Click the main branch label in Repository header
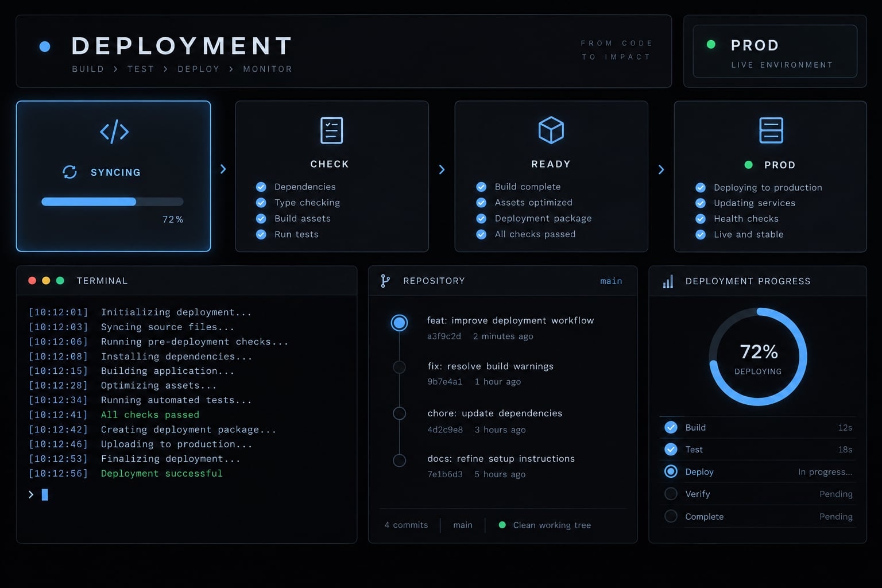Screen dimensions: 882x588 coord(611,281)
